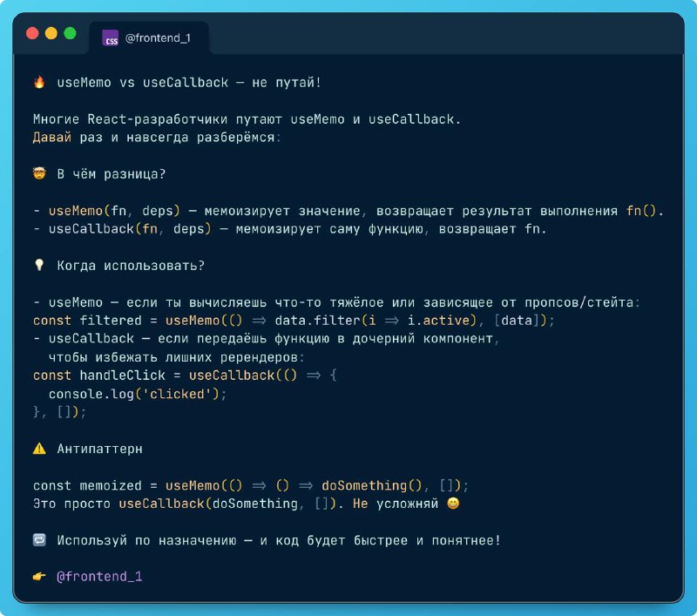Select the "@frontend_1" tab in the title bar

pos(149,38)
